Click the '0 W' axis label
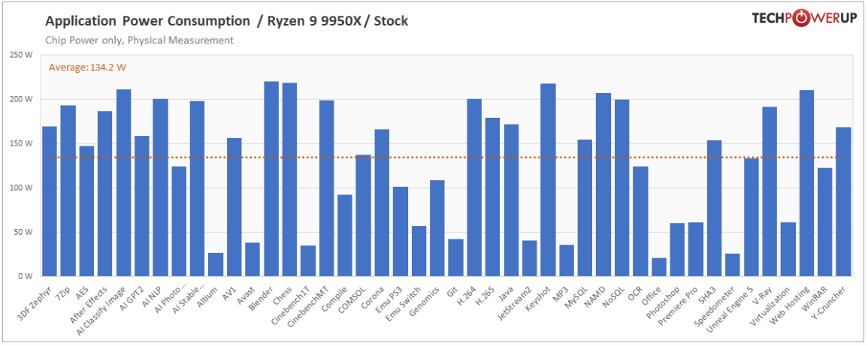Screen dimensions: 868x346 click(26, 275)
